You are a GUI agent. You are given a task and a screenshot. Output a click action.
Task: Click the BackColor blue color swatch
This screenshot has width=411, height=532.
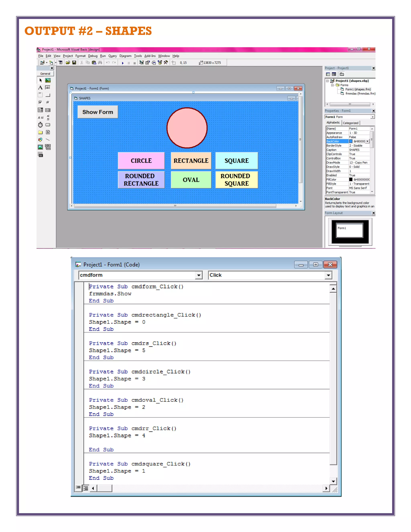pyautogui.click(x=351, y=141)
